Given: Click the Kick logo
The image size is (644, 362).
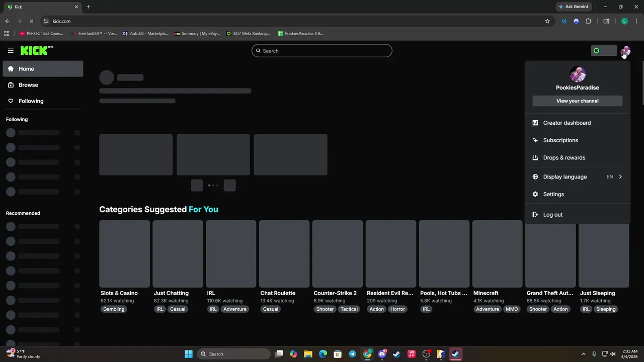Looking at the screenshot, I should (x=37, y=50).
